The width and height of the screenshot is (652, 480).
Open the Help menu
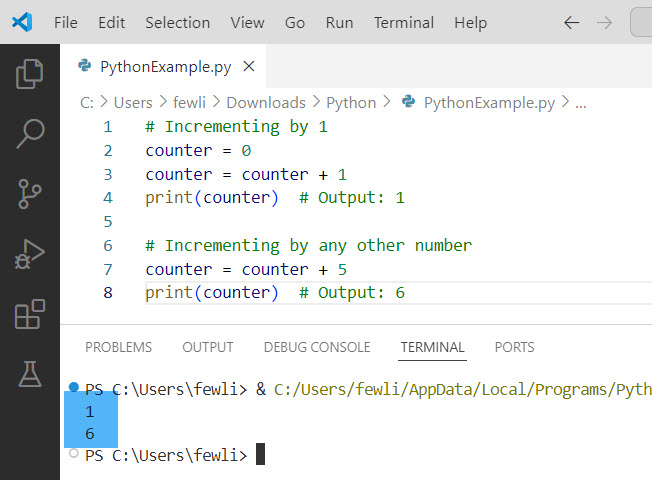(470, 22)
